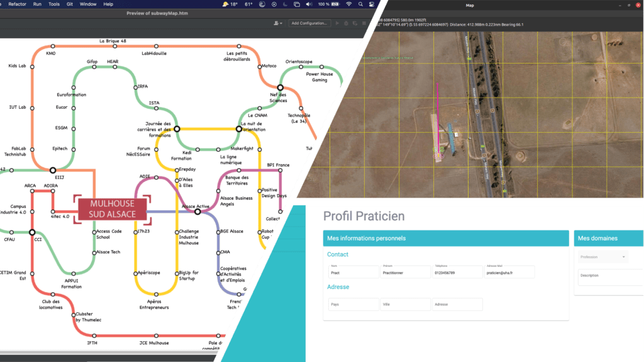Click the BPI France station label
644x362 pixels.
(x=278, y=165)
